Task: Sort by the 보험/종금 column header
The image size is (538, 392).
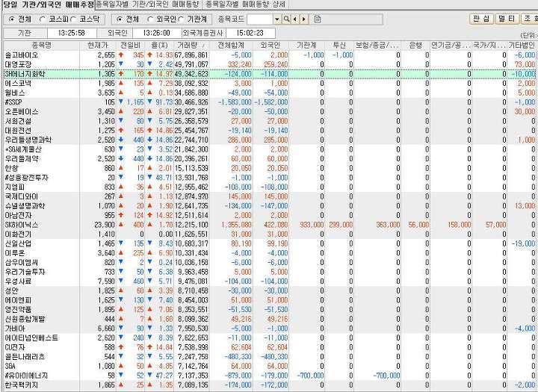Action: pos(377,46)
